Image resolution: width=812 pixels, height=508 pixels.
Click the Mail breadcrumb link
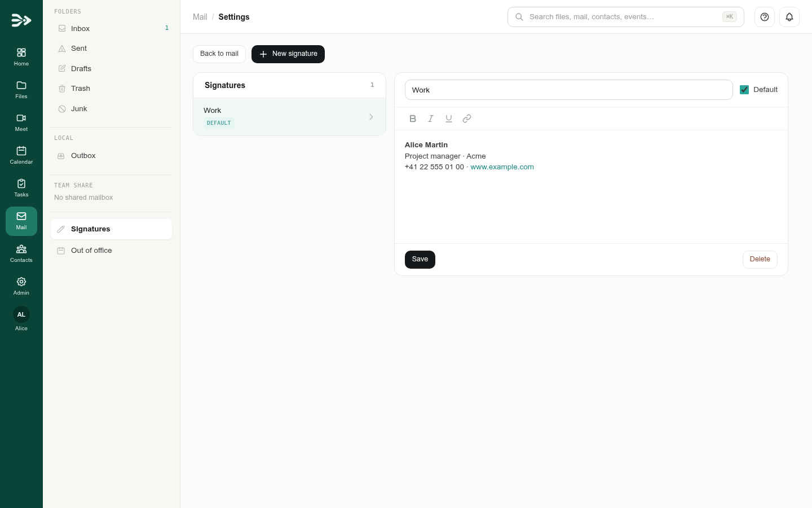point(200,17)
